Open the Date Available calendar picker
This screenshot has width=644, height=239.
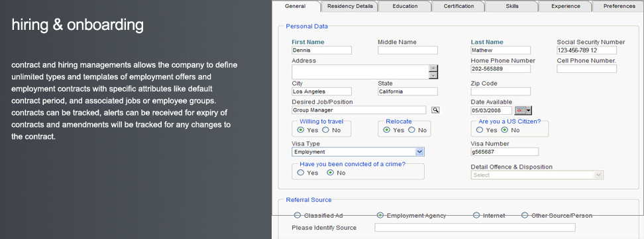pos(523,110)
